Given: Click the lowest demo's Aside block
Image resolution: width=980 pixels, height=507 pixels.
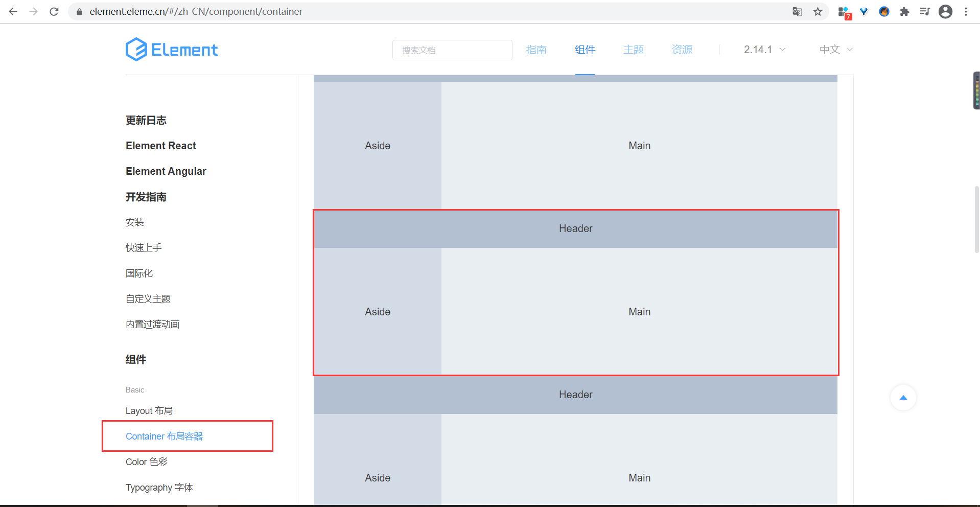Looking at the screenshot, I should pyautogui.click(x=378, y=459).
